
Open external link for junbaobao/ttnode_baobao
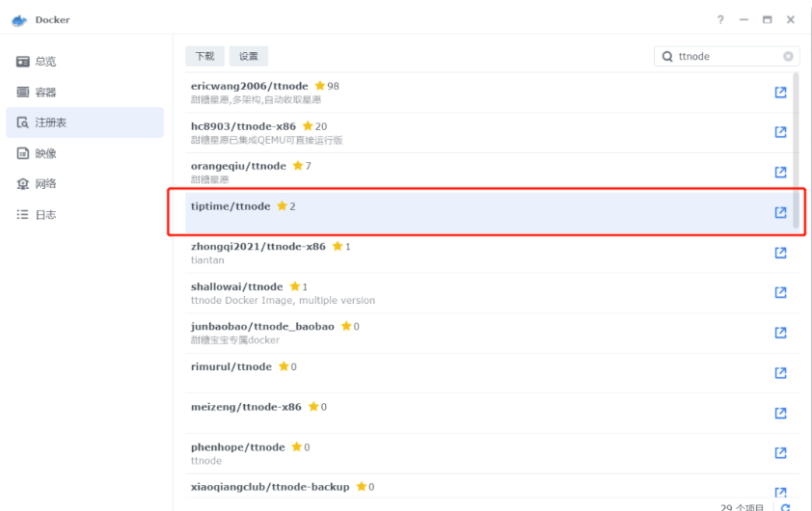click(780, 333)
